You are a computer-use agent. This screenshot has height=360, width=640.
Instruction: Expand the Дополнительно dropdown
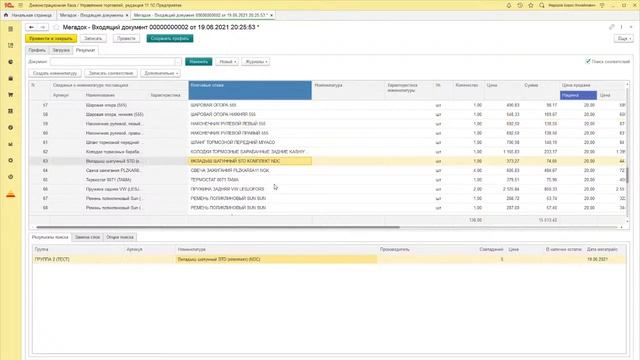[x=160, y=73]
